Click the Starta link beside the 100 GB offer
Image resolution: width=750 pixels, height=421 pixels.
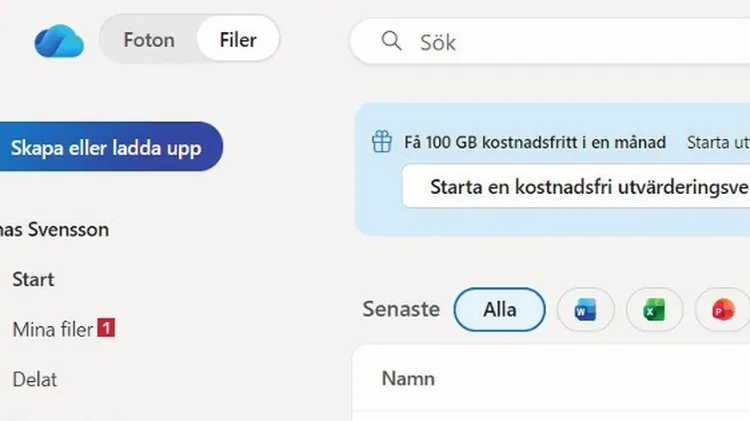[x=716, y=142]
